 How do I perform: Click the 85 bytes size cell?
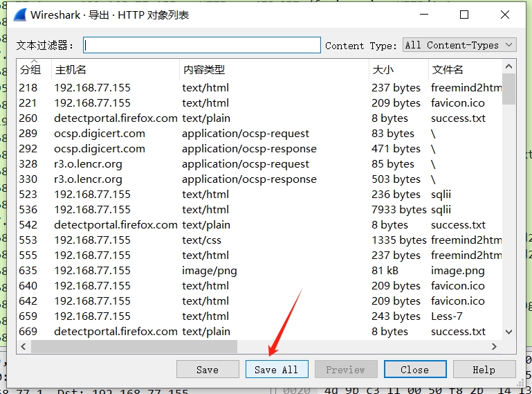(x=393, y=164)
